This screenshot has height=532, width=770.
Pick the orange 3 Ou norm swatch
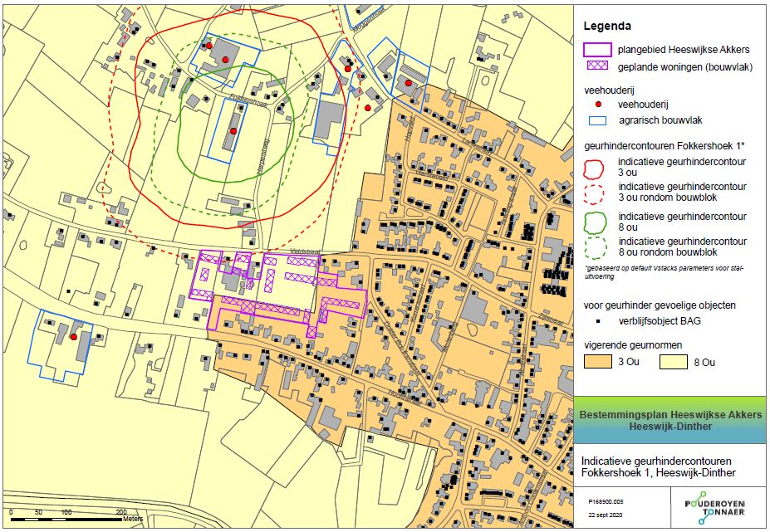coord(597,362)
